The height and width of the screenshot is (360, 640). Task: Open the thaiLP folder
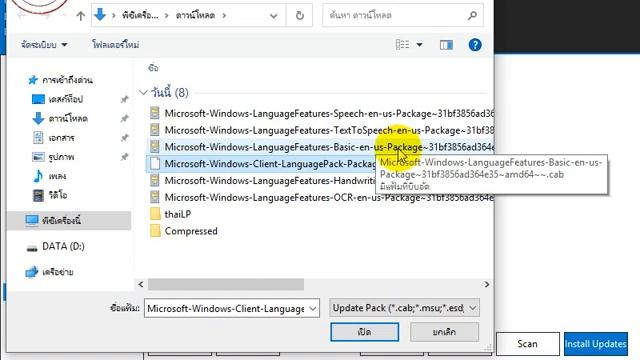[x=178, y=214]
